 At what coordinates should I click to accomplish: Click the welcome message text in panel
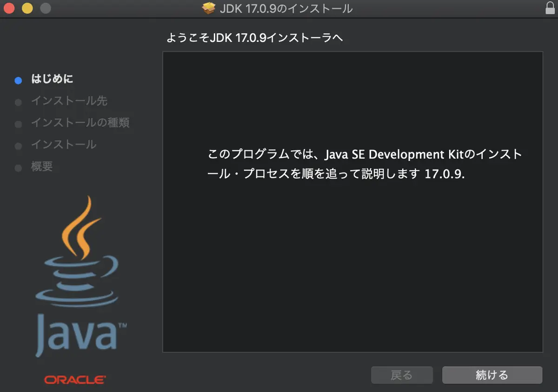point(365,164)
